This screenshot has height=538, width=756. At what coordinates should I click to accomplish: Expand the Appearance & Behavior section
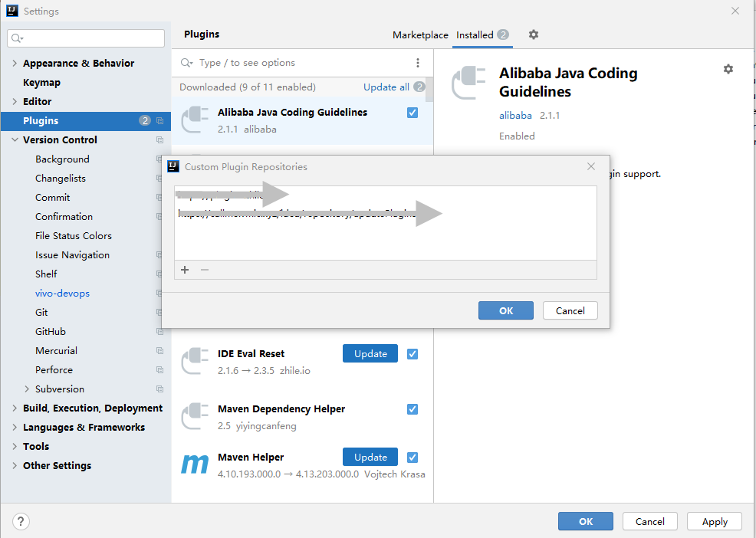(15, 63)
